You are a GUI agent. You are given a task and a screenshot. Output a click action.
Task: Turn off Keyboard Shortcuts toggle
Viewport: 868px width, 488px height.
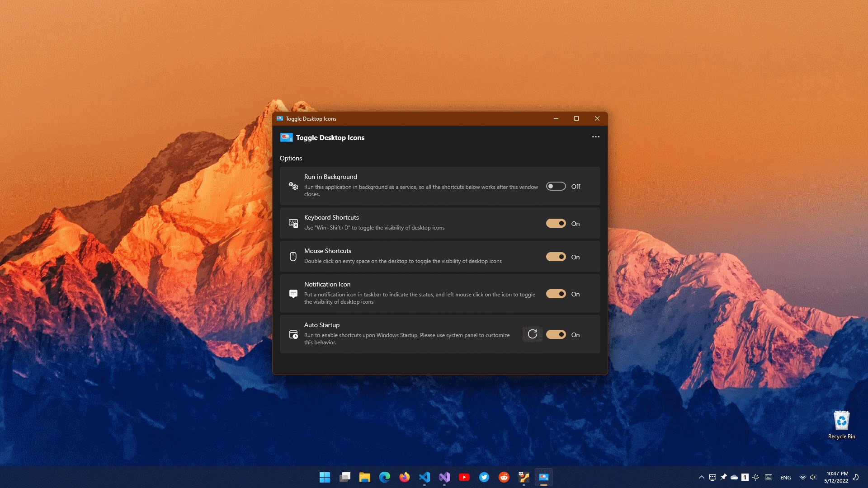556,223
